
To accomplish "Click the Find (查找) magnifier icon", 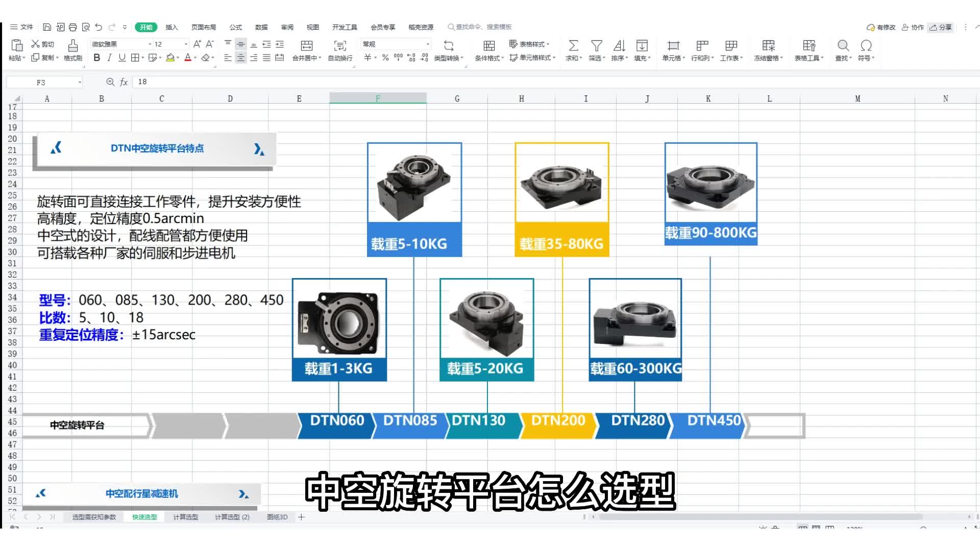I will (843, 45).
